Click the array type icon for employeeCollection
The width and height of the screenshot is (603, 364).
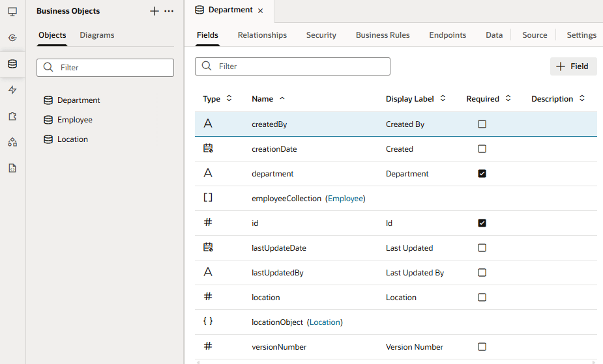[208, 198]
